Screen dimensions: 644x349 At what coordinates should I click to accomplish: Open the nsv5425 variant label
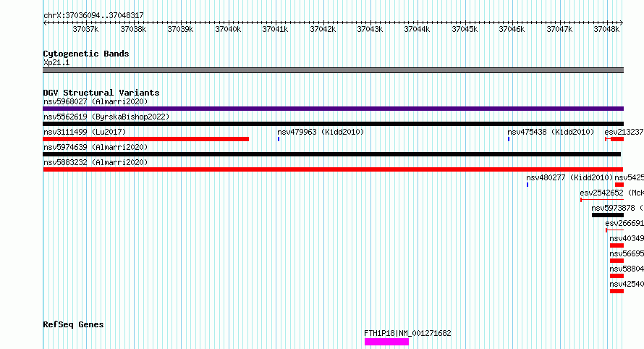pyautogui.click(x=630, y=177)
